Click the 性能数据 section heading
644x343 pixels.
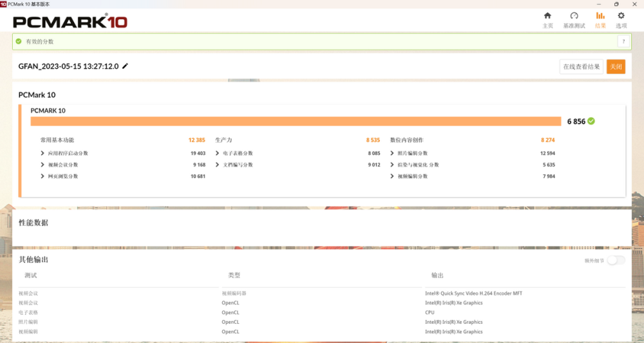[x=33, y=223]
